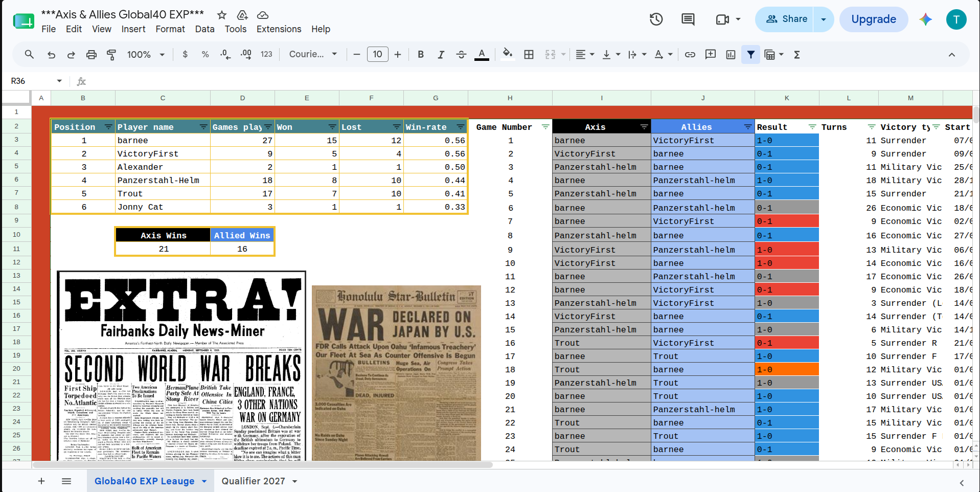This screenshot has width=980, height=492.
Task: Star the spreadsheet document
Action: click(222, 15)
